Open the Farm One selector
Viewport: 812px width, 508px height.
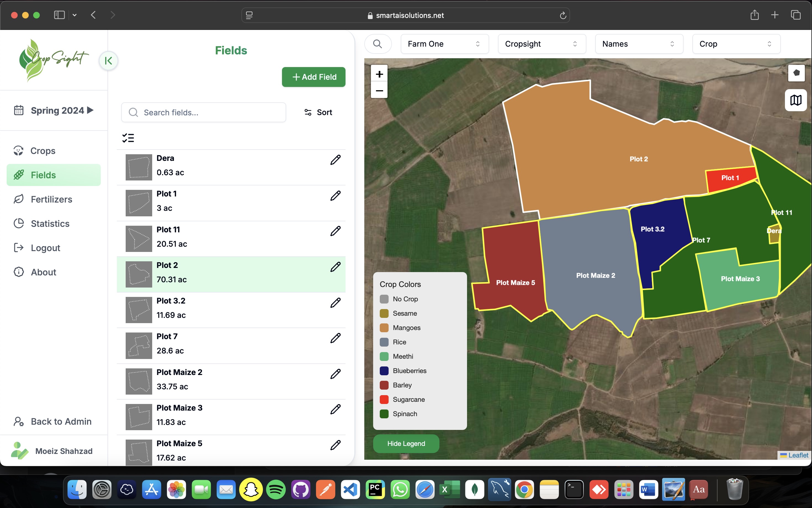pos(444,44)
